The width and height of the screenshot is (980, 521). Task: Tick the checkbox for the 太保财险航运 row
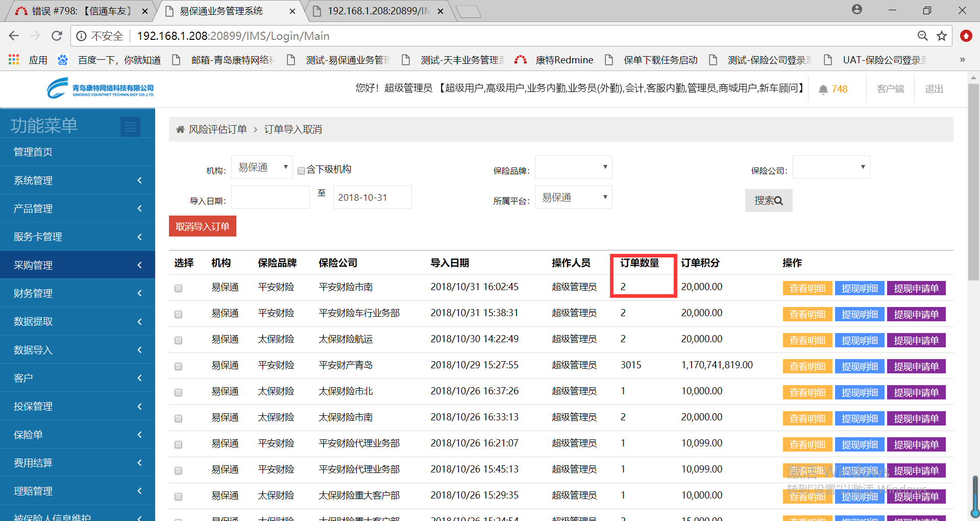tap(178, 340)
